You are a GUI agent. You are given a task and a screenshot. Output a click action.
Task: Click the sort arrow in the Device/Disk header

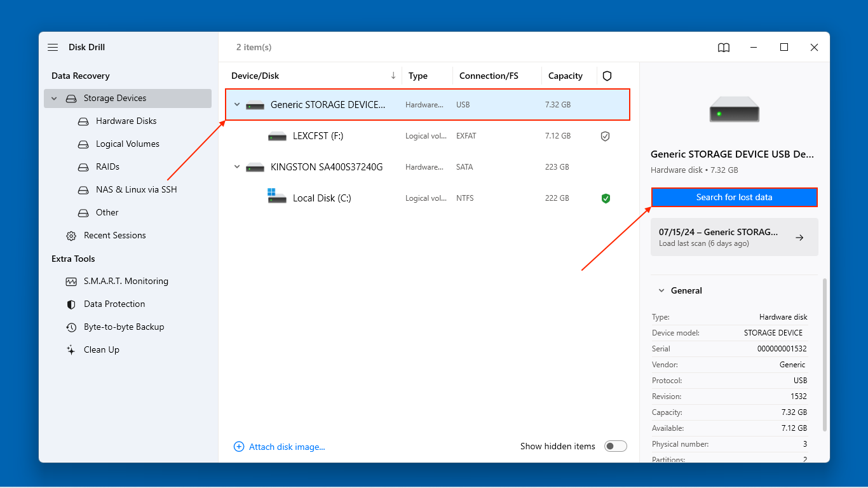(393, 76)
